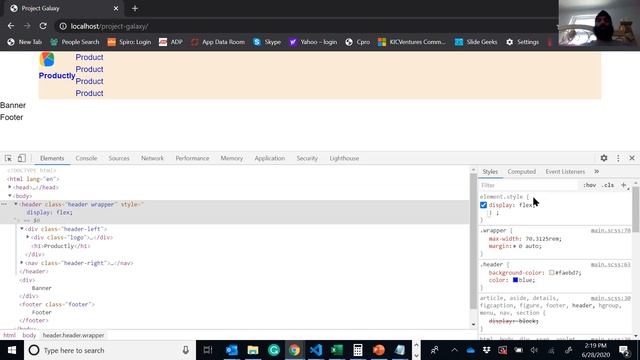Open the People Search bookmark
The image size is (640, 360).
click(75, 42)
